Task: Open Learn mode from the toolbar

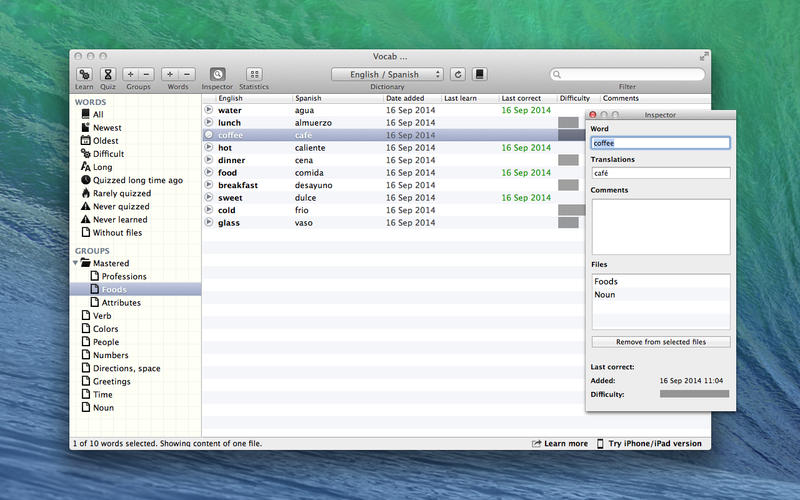Action: [85, 74]
